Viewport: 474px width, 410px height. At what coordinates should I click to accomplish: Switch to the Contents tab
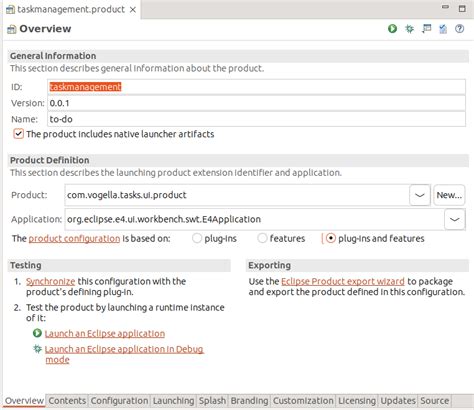67,401
